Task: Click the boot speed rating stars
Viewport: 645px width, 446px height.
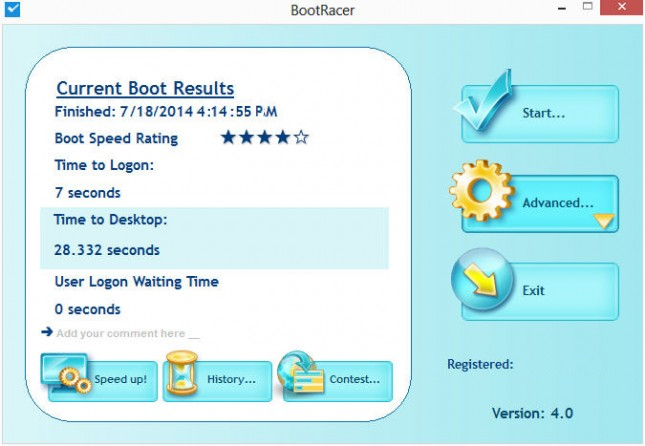Action: tap(264, 137)
